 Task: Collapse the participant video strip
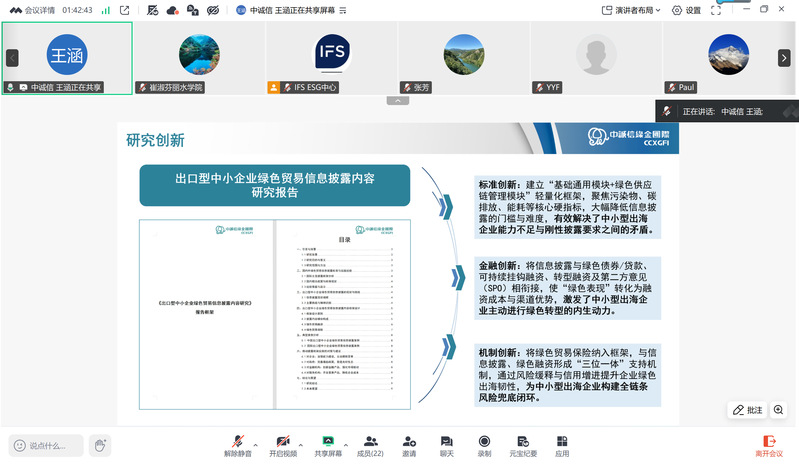click(397, 101)
